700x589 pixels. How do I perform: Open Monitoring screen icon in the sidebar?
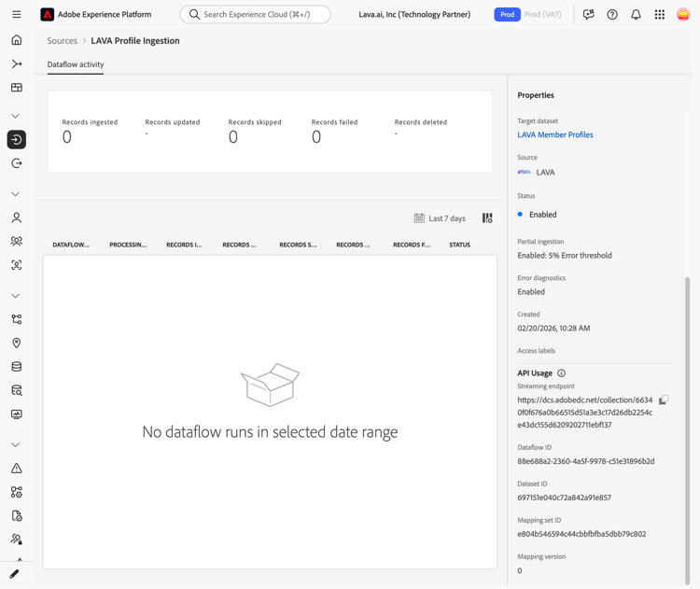[17, 414]
